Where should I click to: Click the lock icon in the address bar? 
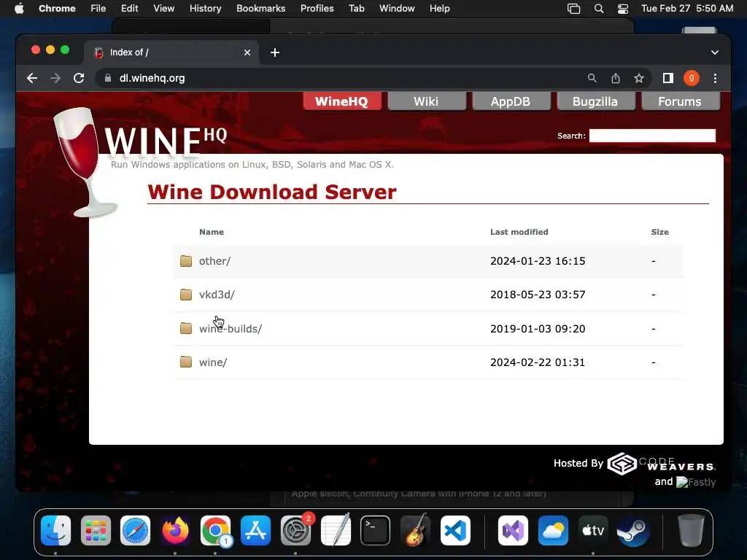click(x=108, y=78)
